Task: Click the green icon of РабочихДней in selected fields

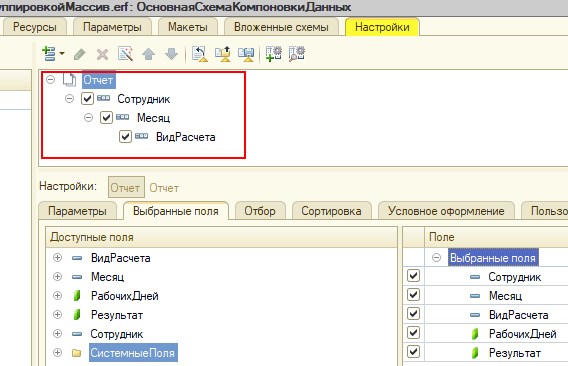Action: tap(475, 334)
